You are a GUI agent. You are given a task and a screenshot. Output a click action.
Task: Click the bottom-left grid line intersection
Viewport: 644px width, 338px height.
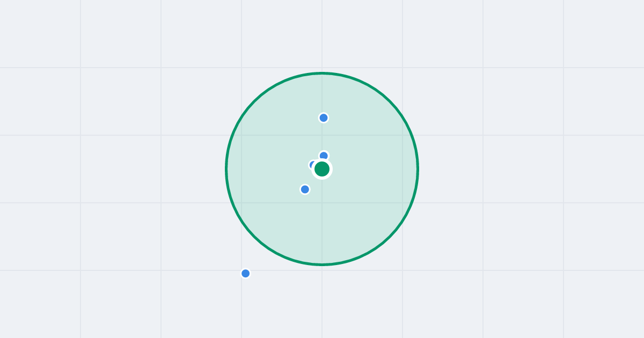pyautogui.click(x=80, y=270)
